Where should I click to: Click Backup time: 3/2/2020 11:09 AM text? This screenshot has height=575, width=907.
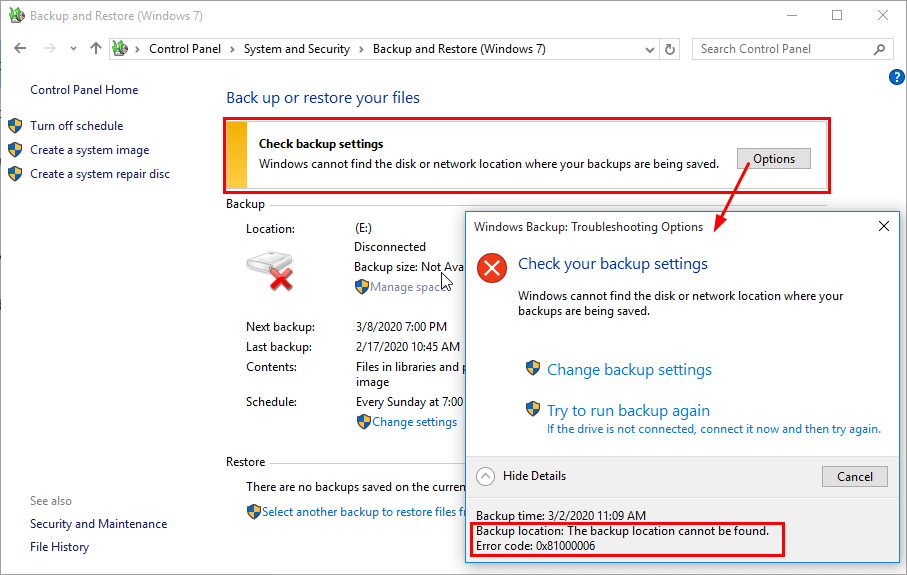pos(561,515)
